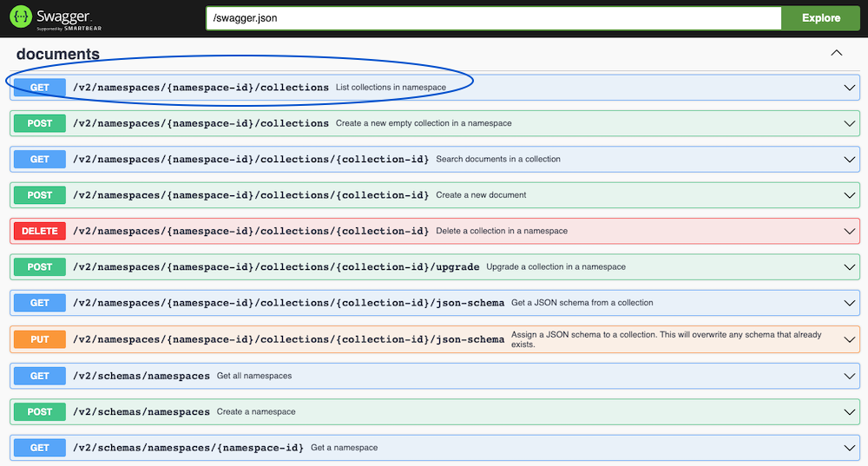
Task: Click the 'Supported by SMARTBEAR' text
Action: (x=69, y=29)
